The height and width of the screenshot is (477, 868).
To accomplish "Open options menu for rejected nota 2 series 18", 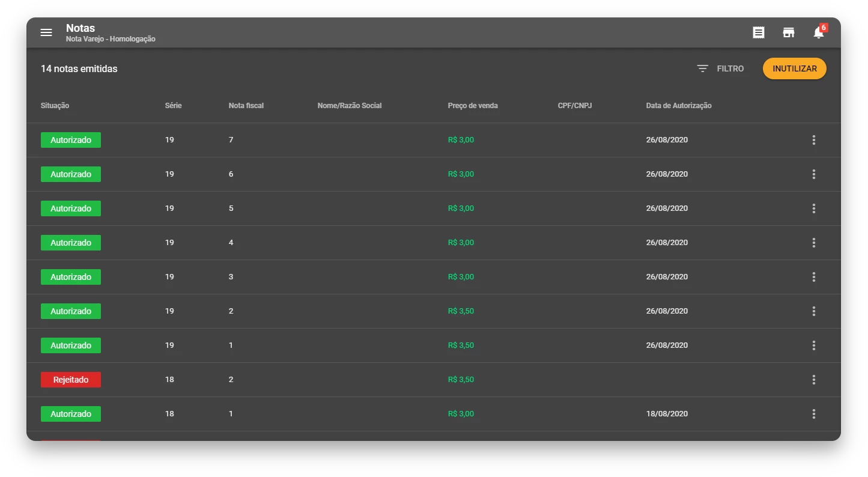I will 814,380.
